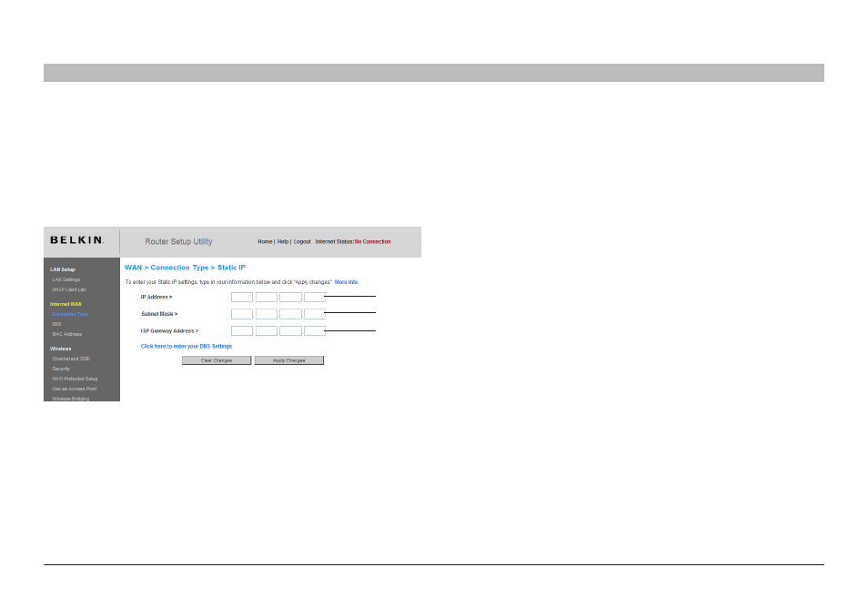Open Wireless Bridging in sidebar
This screenshot has height=608, width=868.
pyautogui.click(x=70, y=398)
